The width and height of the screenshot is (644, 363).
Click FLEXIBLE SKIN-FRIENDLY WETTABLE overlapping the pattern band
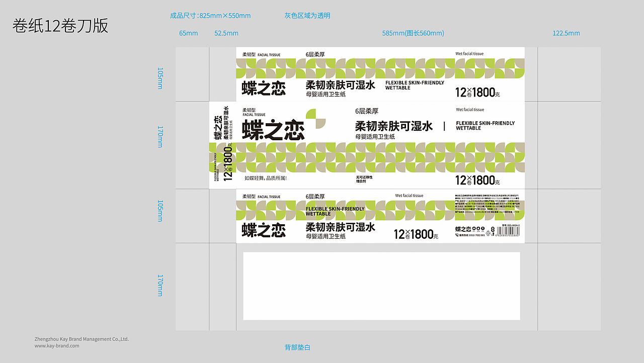[x=335, y=211]
